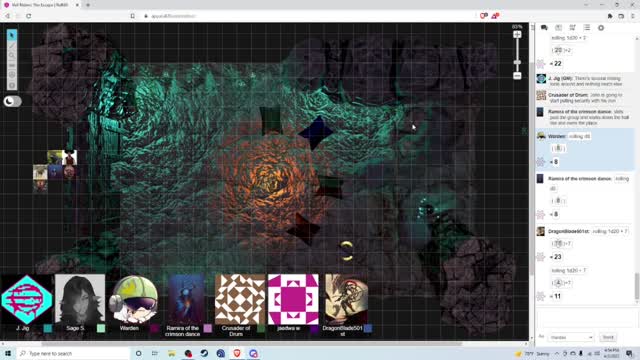Open the Turn Order clock tool
The height and width of the screenshot is (360, 640).
[12, 75]
